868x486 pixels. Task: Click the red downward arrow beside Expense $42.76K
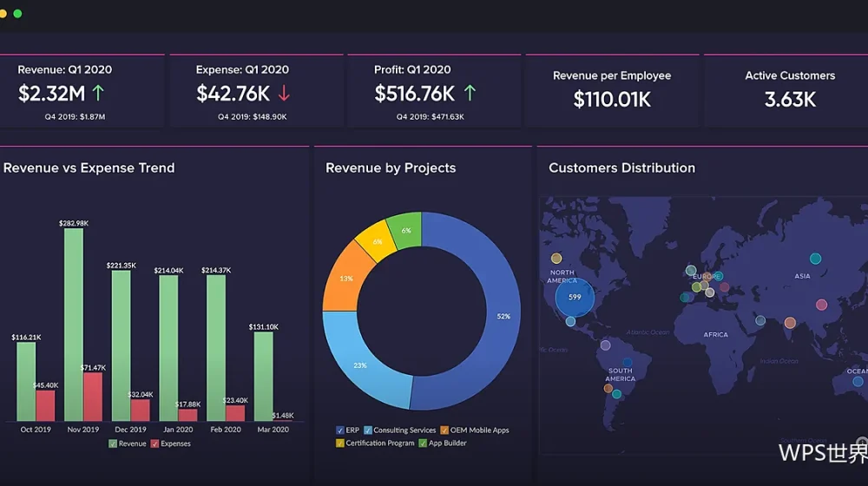pos(284,93)
